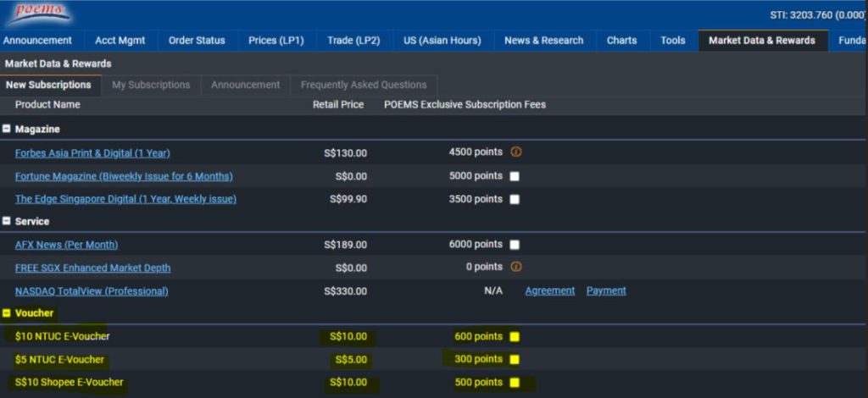This screenshot has width=868, height=398.
Task: Collapse the Service section
Action: pos(7,221)
